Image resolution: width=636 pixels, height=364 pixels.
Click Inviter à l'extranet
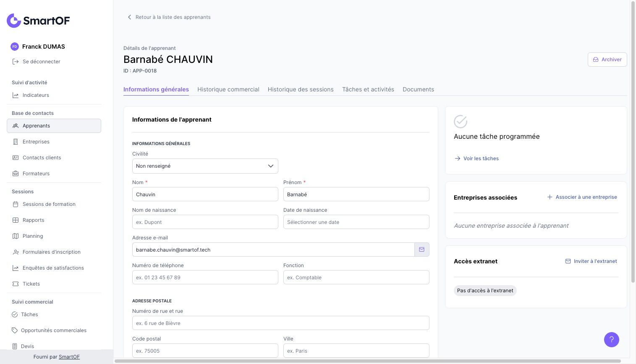(x=591, y=261)
